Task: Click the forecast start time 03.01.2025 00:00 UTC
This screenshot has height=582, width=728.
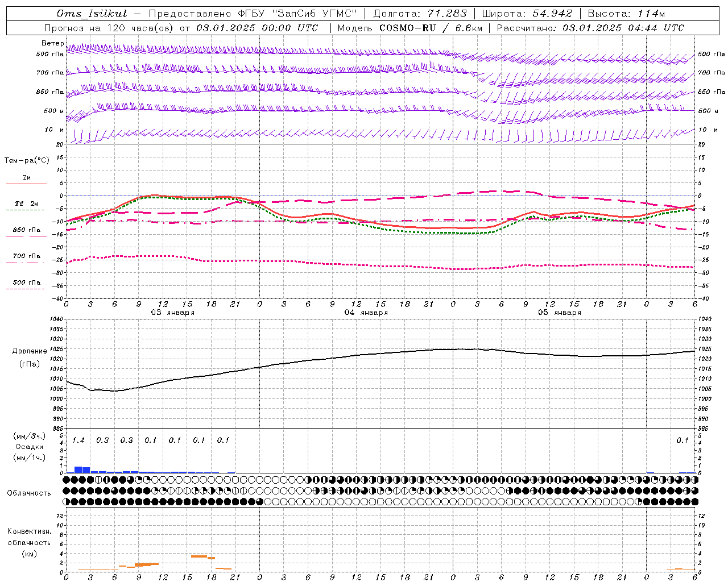Action: tap(257, 28)
